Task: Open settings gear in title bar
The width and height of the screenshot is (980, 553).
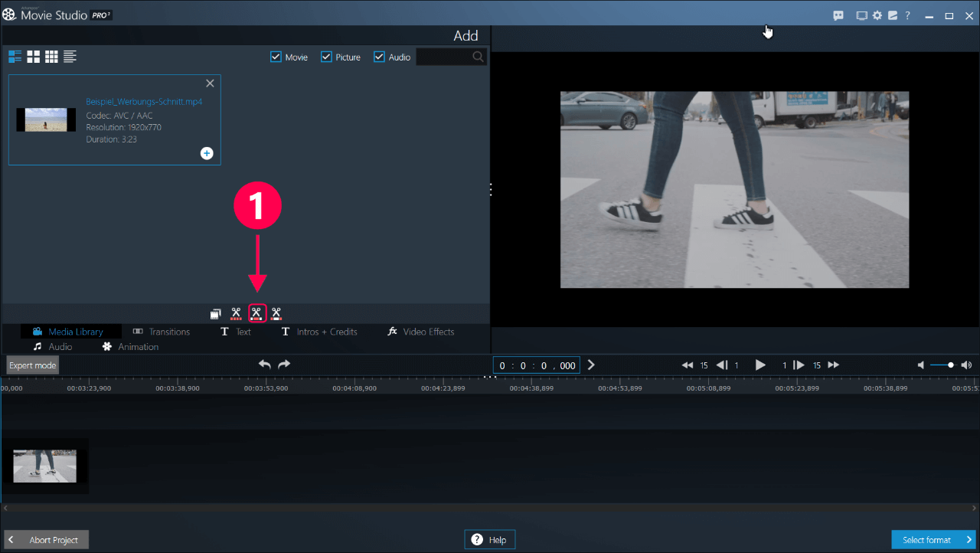Action: click(877, 15)
